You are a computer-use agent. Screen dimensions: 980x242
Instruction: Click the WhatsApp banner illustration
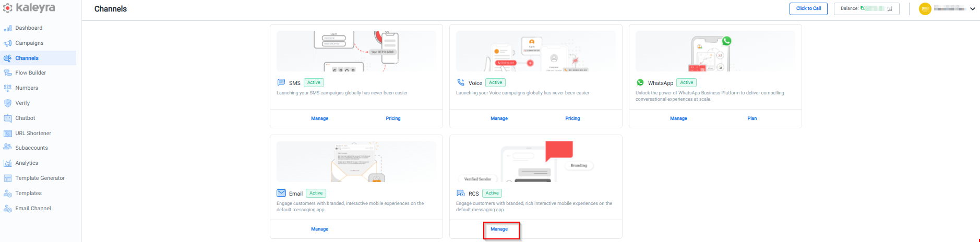point(715,51)
